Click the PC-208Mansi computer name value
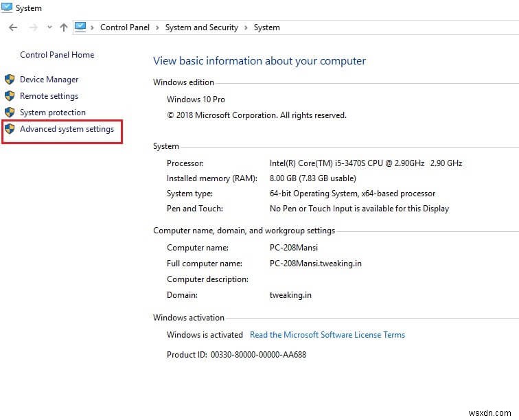The width and height of the screenshot is (519, 420). [294, 248]
